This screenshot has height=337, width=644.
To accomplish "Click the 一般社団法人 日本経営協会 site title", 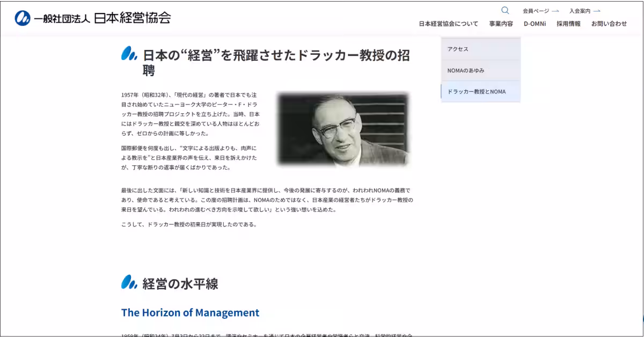I will click(x=102, y=18).
